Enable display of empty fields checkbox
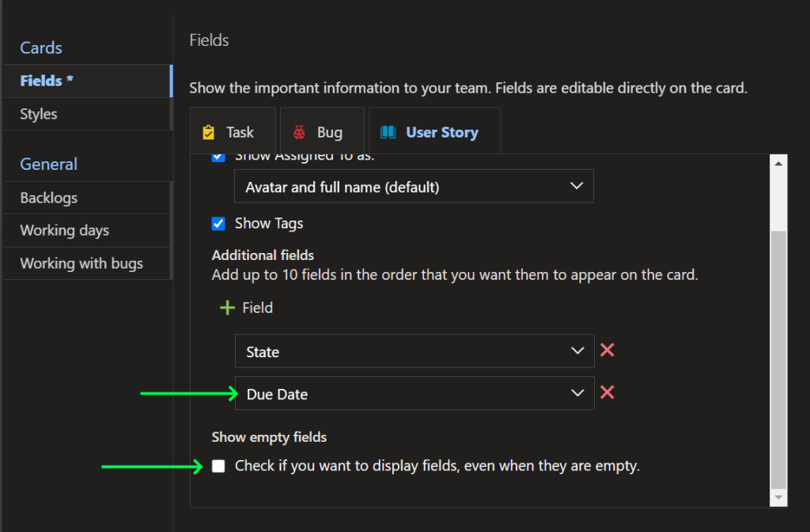 tap(218, 466)
